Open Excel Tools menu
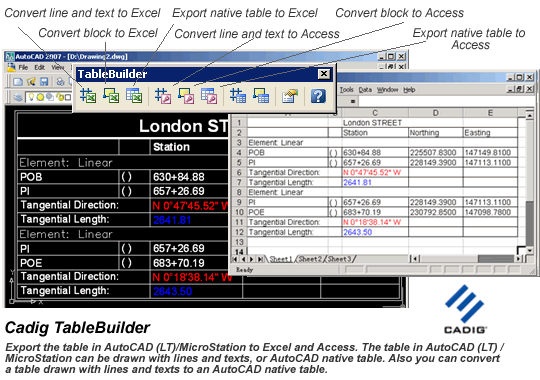 [346, 90]
